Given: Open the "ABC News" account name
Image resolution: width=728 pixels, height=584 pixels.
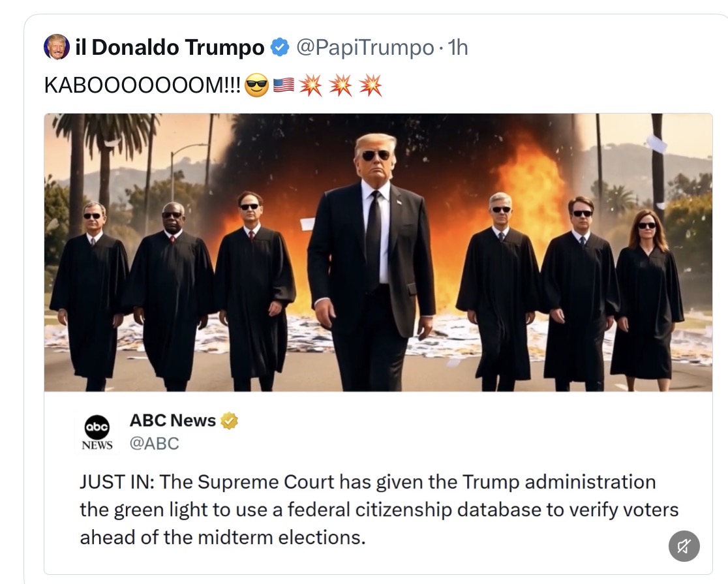Looking at the screenshot, I should pyautogui.click(x=173, y=420).
